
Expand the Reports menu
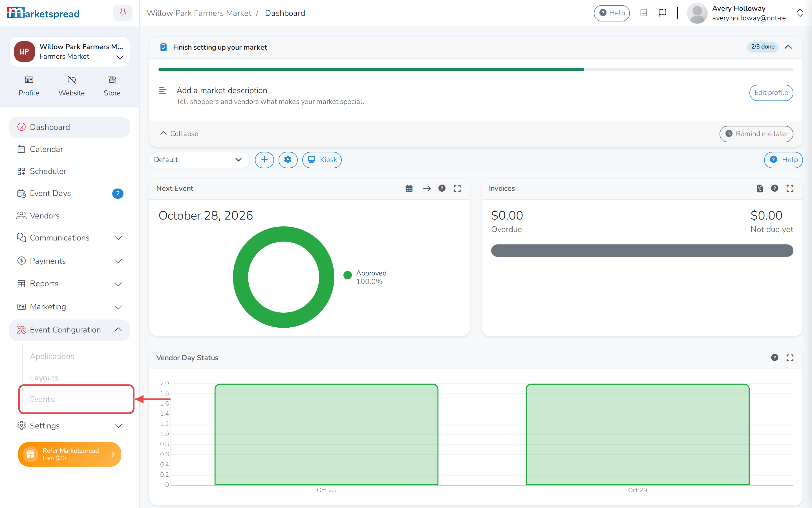[x=69, y=284]
